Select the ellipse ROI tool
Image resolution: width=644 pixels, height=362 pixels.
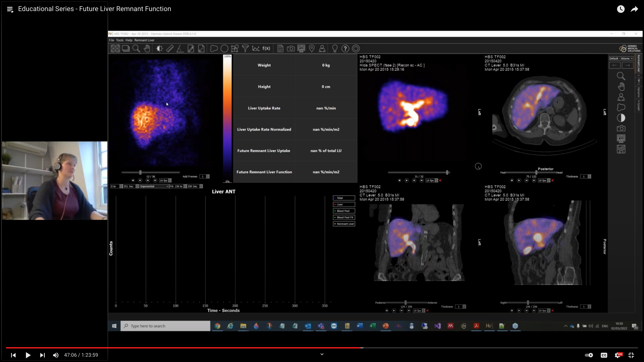point(224,49)
